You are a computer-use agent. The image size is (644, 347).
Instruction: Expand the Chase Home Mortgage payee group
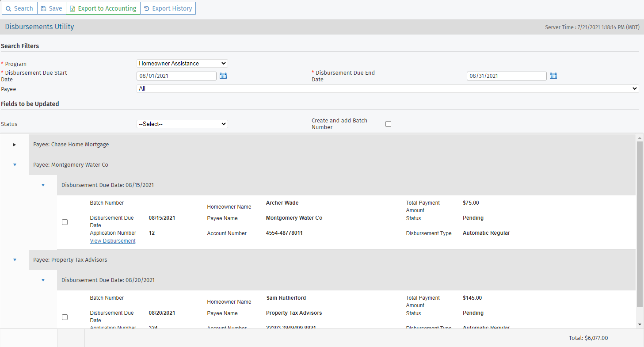pos(15,145)
